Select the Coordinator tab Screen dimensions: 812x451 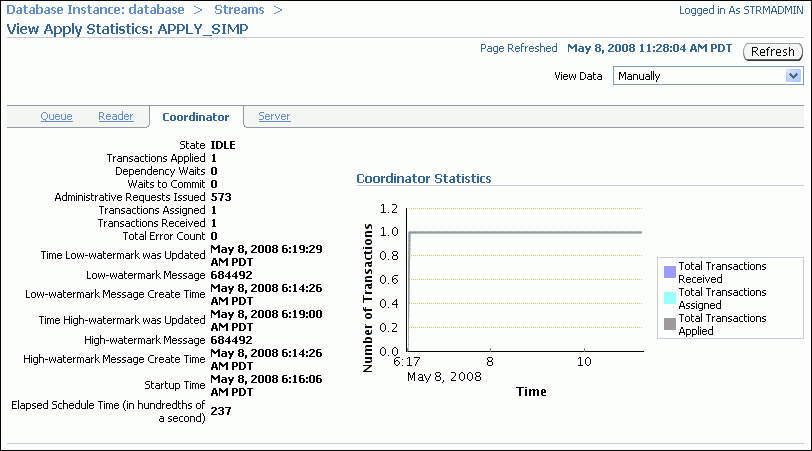(x=196, y=117)
